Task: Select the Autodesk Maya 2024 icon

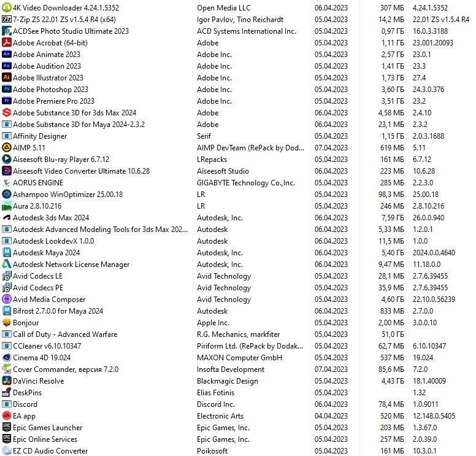Action: 6,252
